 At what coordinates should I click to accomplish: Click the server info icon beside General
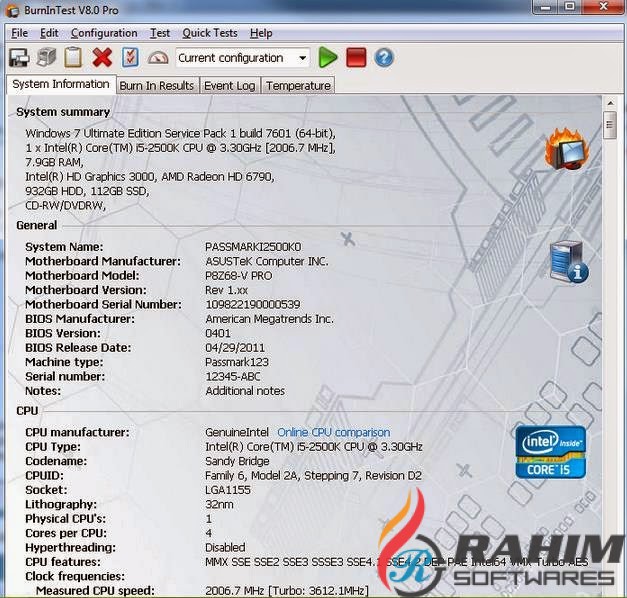pyautogui.click(x=569, y=262)
